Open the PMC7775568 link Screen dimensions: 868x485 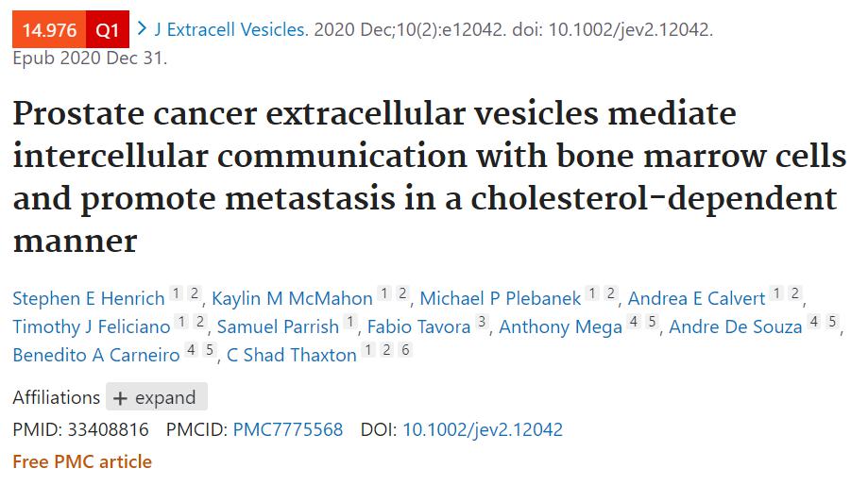[x=288, y=430]
